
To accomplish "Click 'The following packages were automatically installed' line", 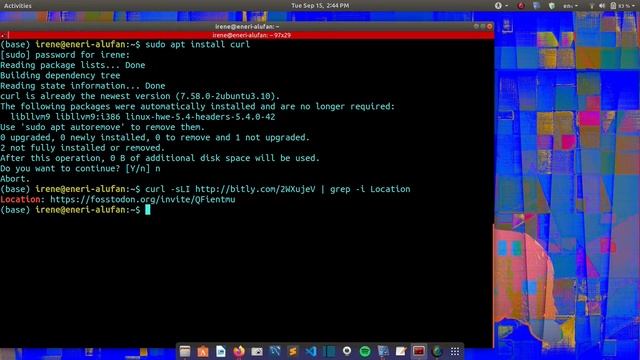I will pyautogui.click(x=198, y=107).
